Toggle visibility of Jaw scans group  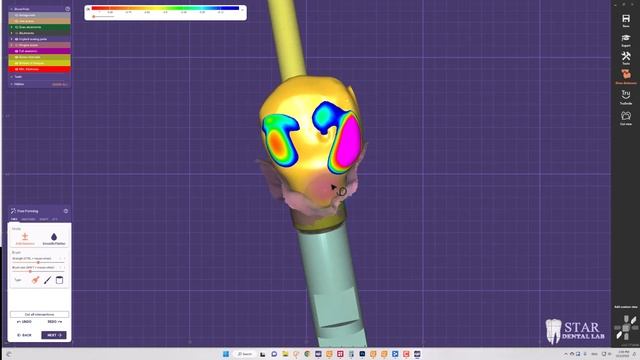[16, 21]
